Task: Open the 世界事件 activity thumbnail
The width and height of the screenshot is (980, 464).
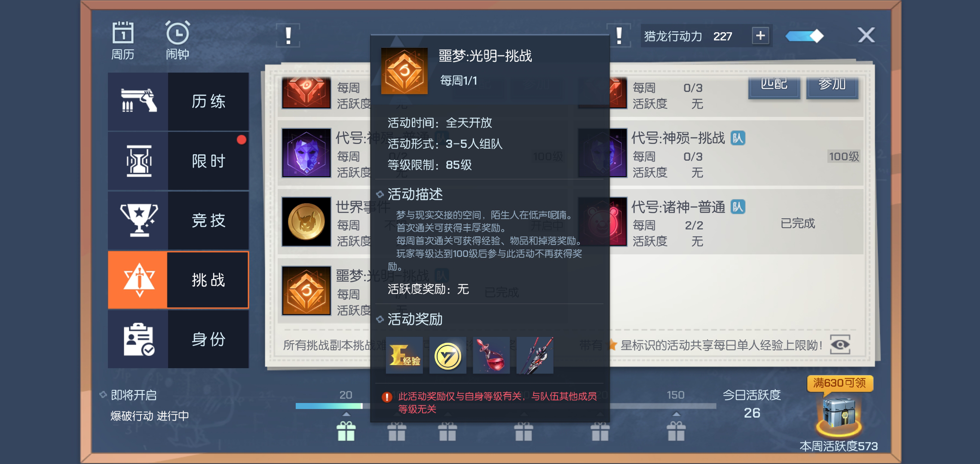Action: 306,222
